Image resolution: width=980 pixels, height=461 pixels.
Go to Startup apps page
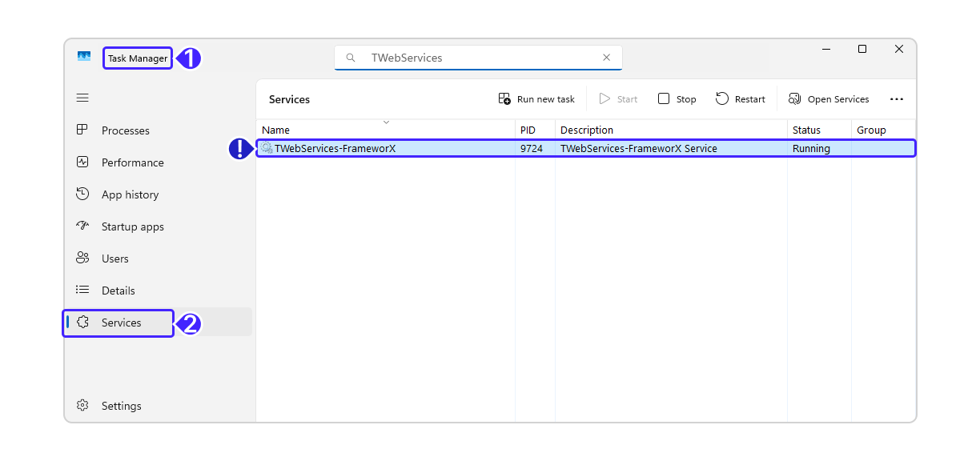pyautogui.click(x=133, y=226)
